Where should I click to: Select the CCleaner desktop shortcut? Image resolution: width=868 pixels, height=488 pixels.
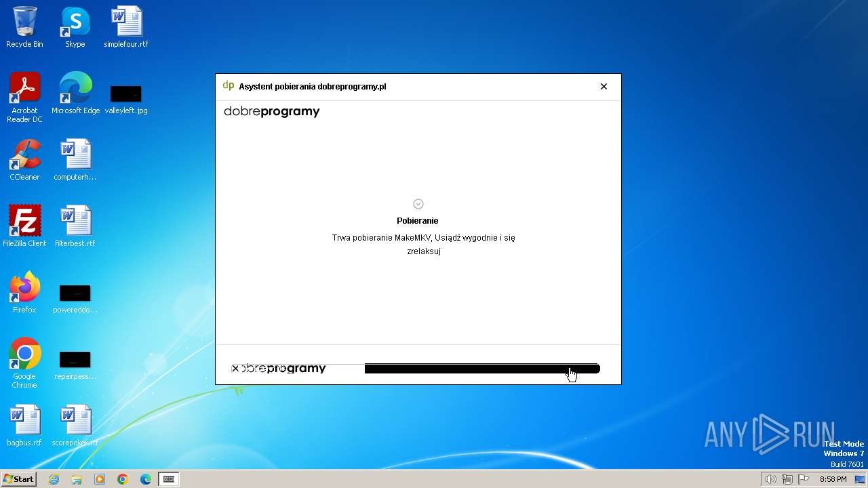pos(24,161)
